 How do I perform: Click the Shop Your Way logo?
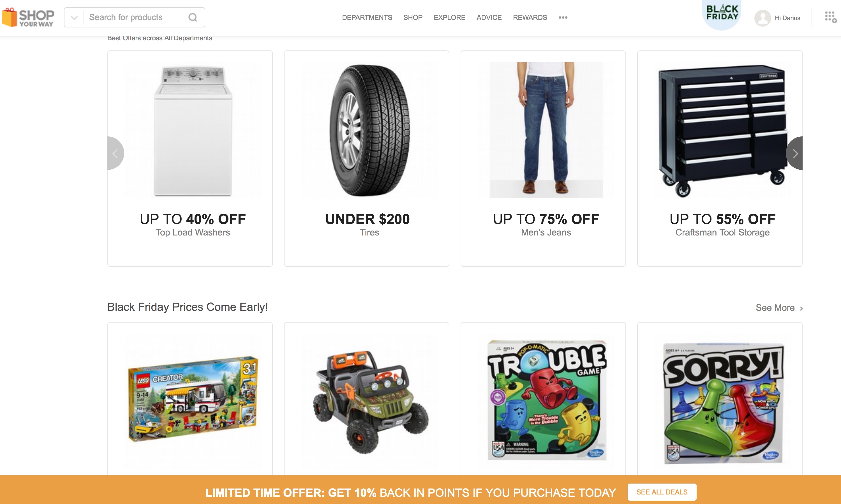pyautogui.click(x=28, y=17)
